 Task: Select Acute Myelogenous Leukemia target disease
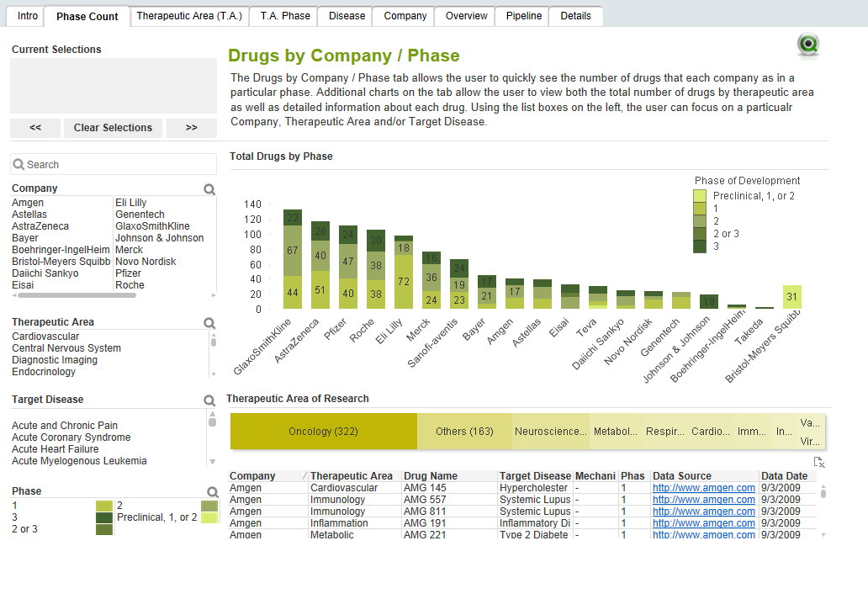tap(79, 461)
